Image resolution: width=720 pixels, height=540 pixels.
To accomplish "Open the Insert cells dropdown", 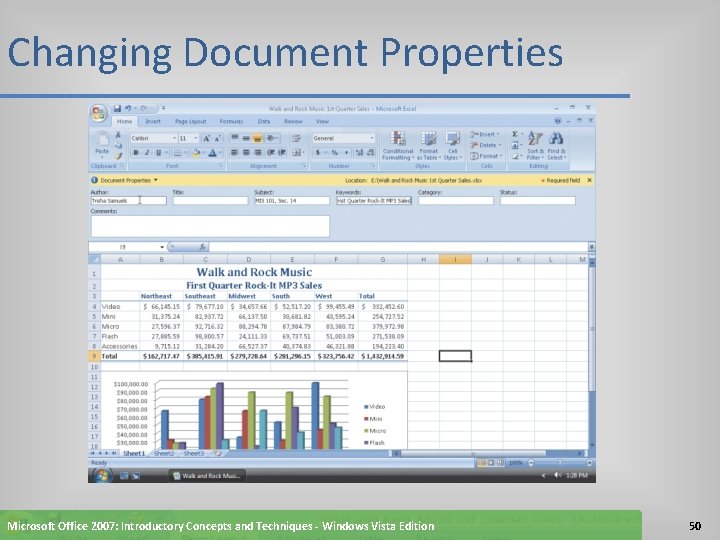I will (484, 134).
